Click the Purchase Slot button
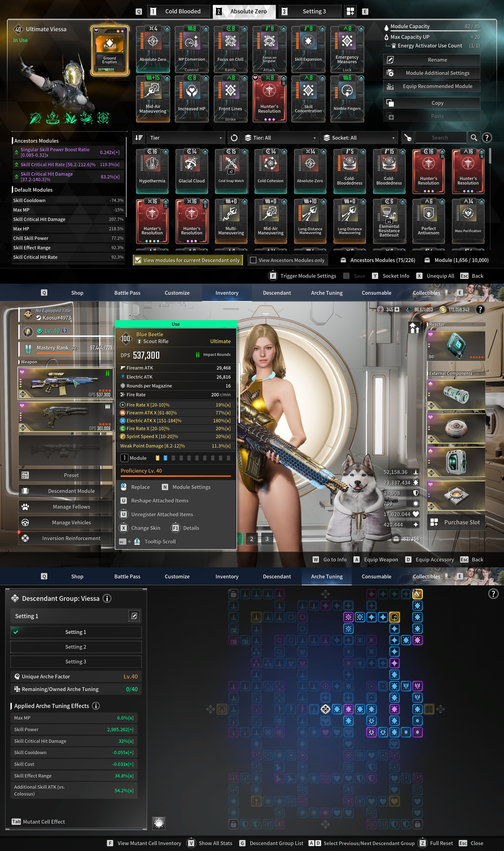Viewport: 504px width, 851px height. coord(456,522)
